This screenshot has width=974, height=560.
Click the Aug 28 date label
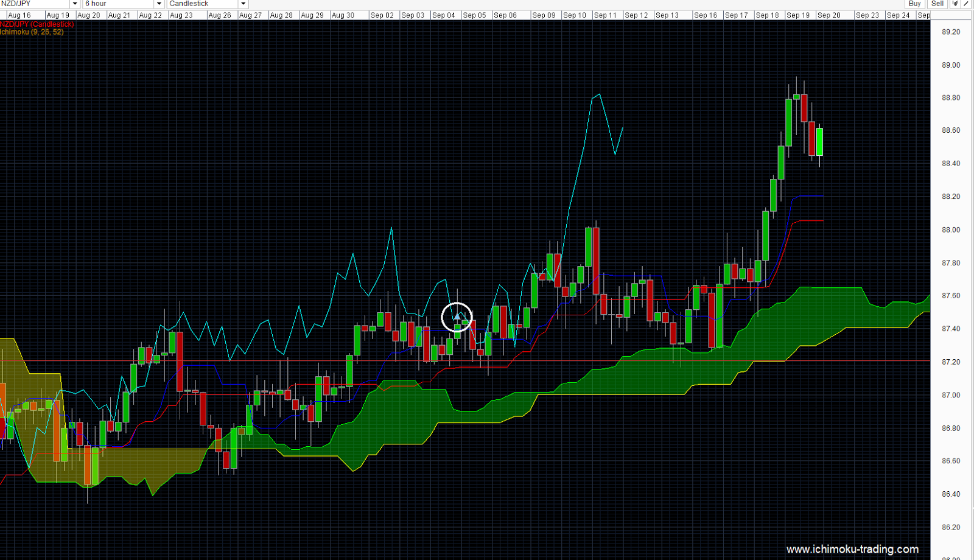click(x=281, y=15)
